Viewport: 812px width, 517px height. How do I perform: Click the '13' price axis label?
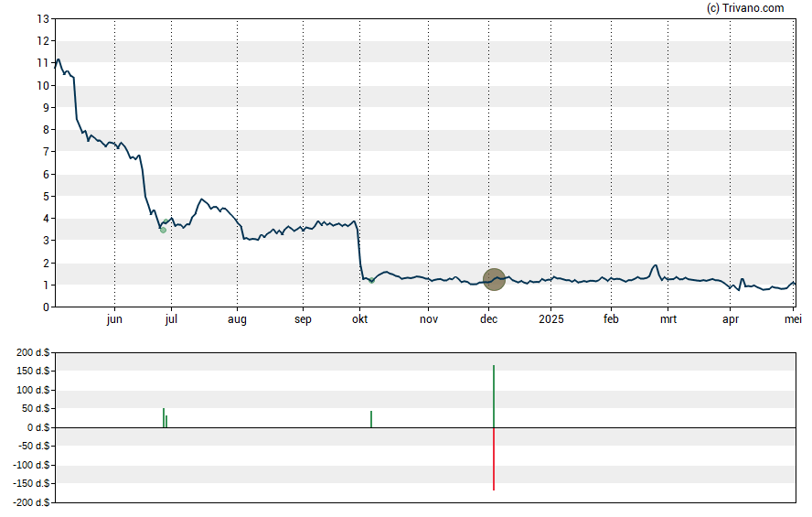(43, 19)
